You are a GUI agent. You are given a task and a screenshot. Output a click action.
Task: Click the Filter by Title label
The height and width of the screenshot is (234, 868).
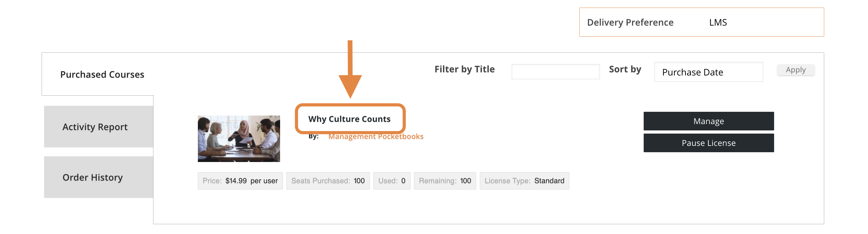(464, 69)
